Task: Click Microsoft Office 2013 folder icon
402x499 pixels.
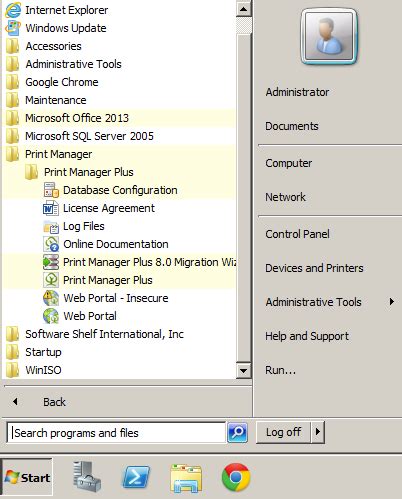Action: pos(13,118)
